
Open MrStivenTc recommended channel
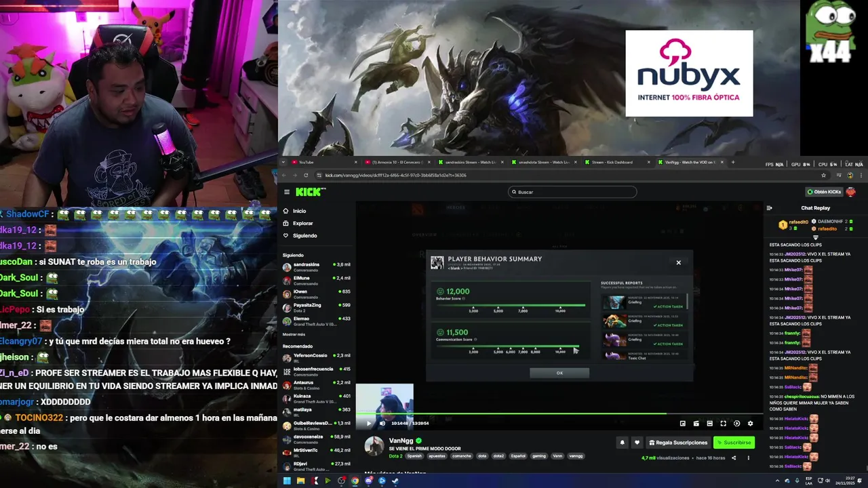click(317, 453)
